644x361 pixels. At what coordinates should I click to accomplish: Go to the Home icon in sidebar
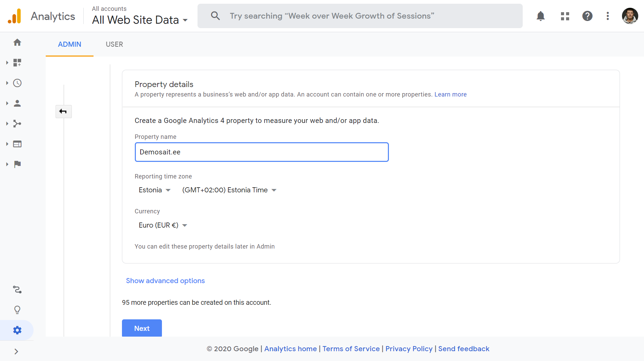coord(17,42)
